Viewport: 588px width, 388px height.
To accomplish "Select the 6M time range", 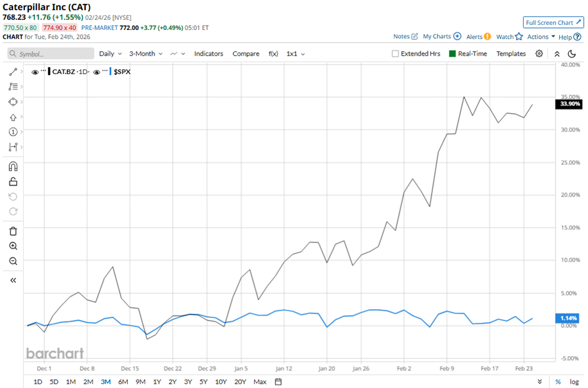I will pos(123,382).
